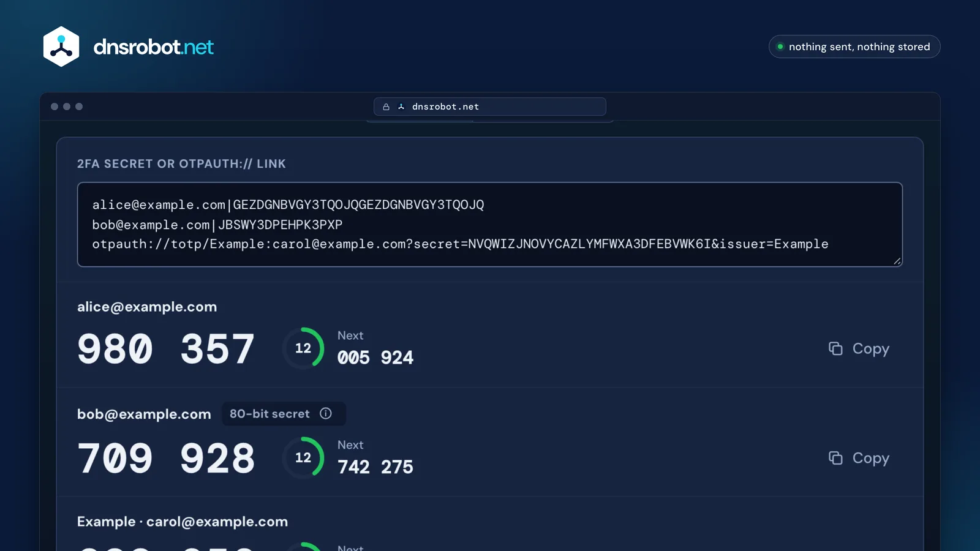Click the copy icon in bob's row
This screenshot has width=980, height=551.
(x=835, y=458)
